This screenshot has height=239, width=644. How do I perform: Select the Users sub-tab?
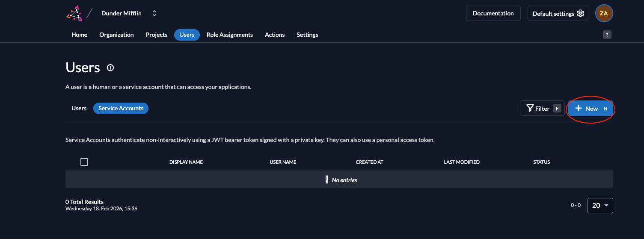[79, 108]
